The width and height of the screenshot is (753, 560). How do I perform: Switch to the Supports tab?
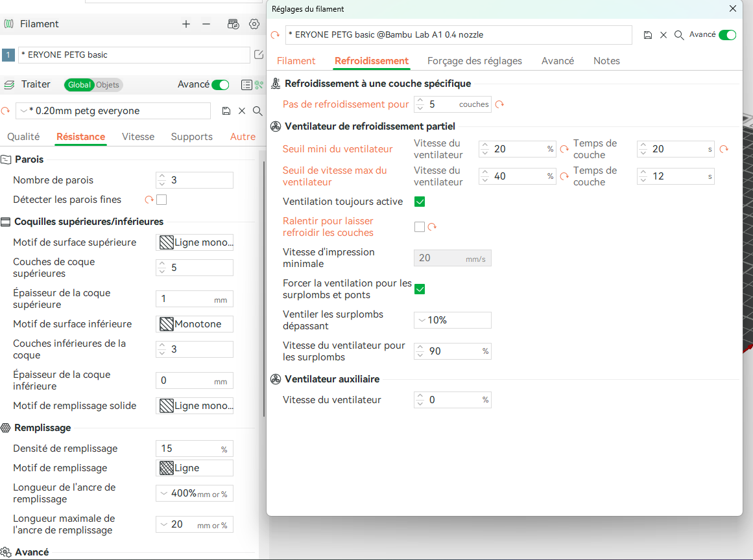(191, 137)
